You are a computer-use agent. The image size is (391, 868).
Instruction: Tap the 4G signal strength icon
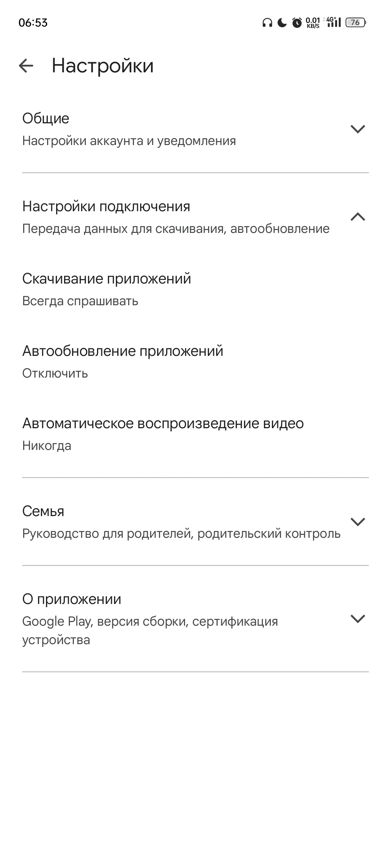(334, 22)
